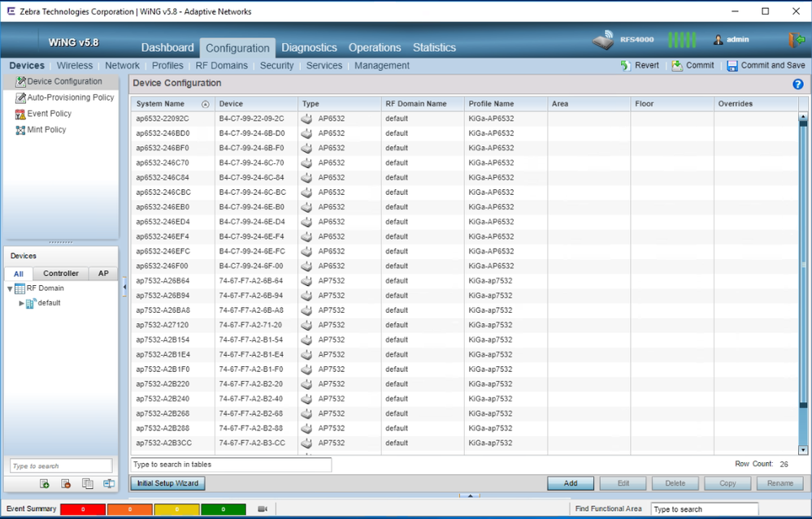Click the green event counter
This screenshot has height=519, width=812.
pyautogui.click(x=224, y=509)
